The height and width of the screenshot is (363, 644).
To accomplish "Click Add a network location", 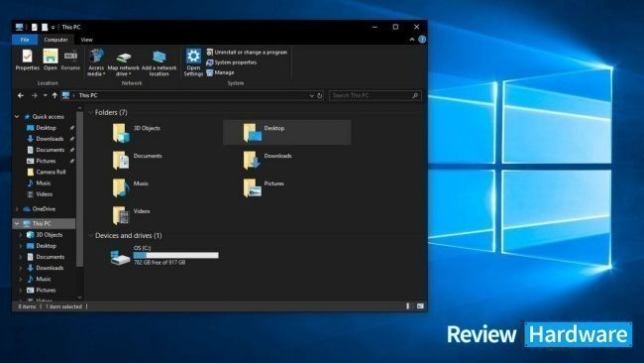I will [x=159, y=62].
